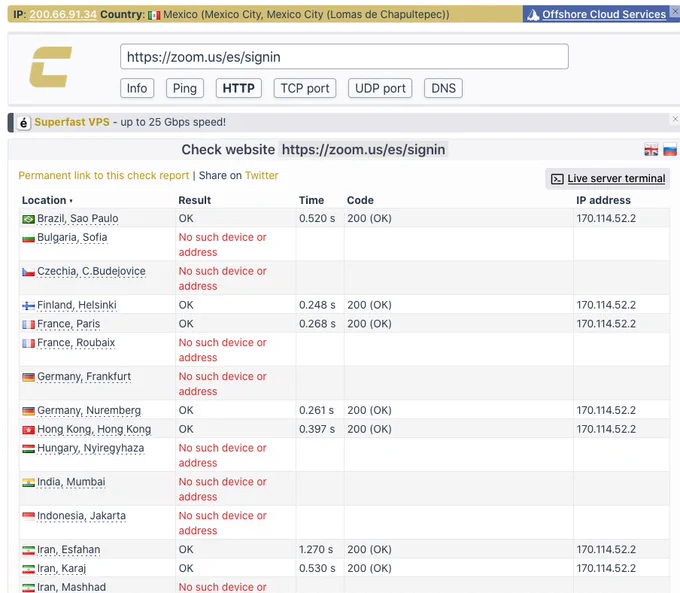Select the TCP port check type
680x593 pixels.
[x=305, y=88]
